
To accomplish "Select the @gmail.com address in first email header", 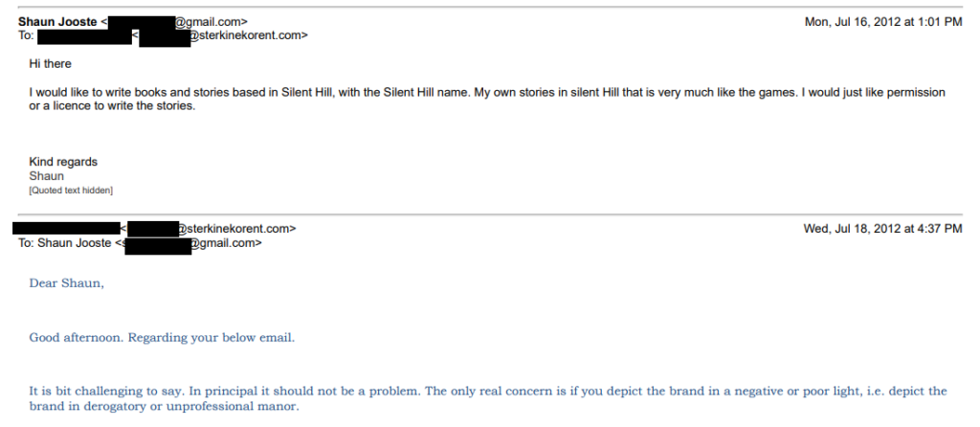I will coord(211,22).
